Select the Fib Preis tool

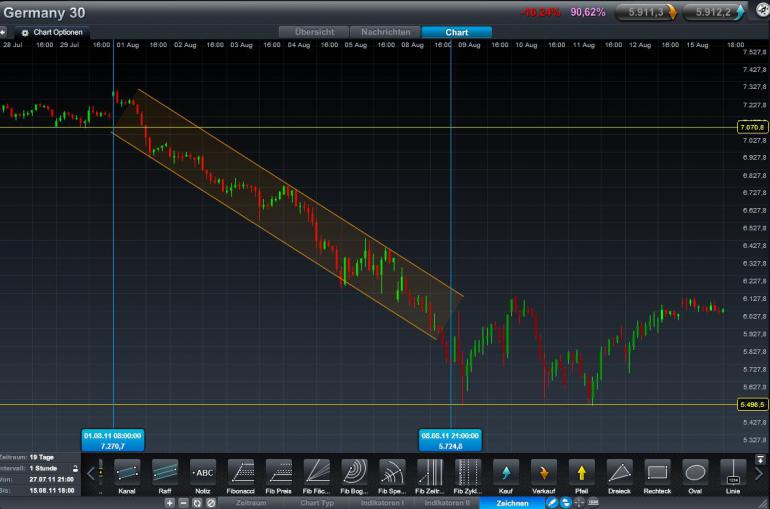pos(278,477)
